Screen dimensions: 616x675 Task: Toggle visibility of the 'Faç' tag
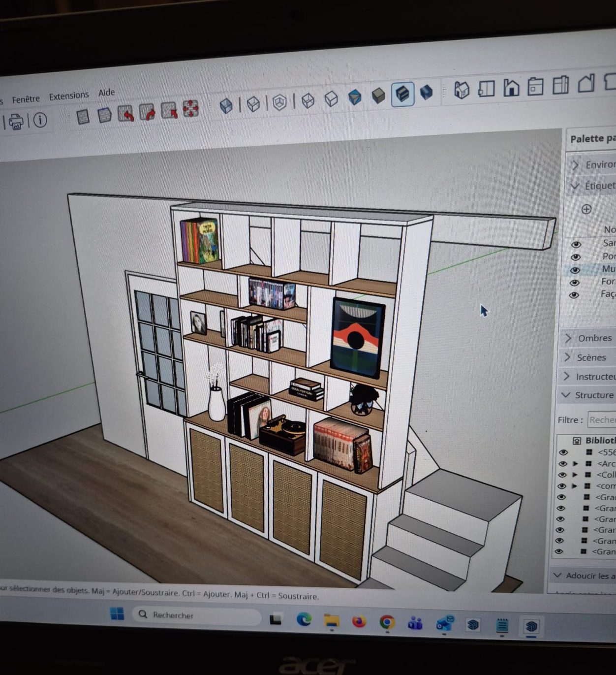point(573,295)
